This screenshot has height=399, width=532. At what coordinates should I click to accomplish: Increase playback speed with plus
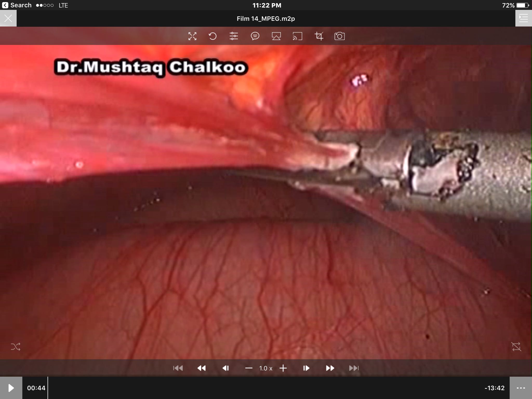[283, 368]
